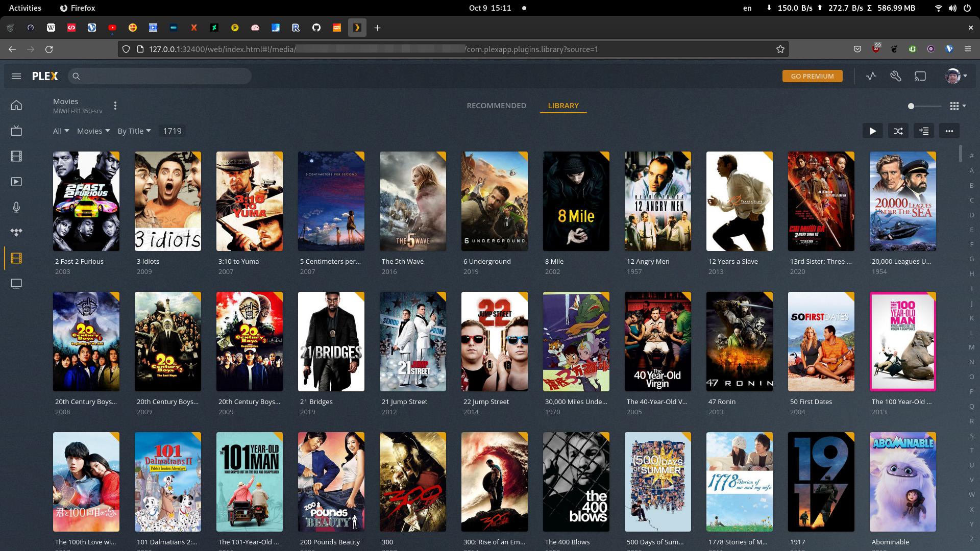Click the Firefox address bar URL
This screenshot has width=980, height=551.
click(454, 49)
